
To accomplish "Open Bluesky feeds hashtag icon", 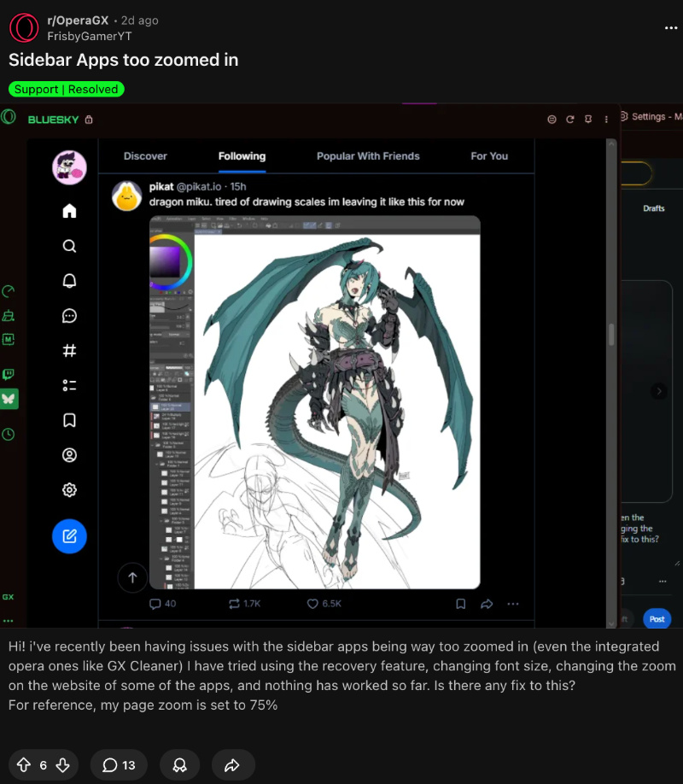I will click(x=69, y=350).
